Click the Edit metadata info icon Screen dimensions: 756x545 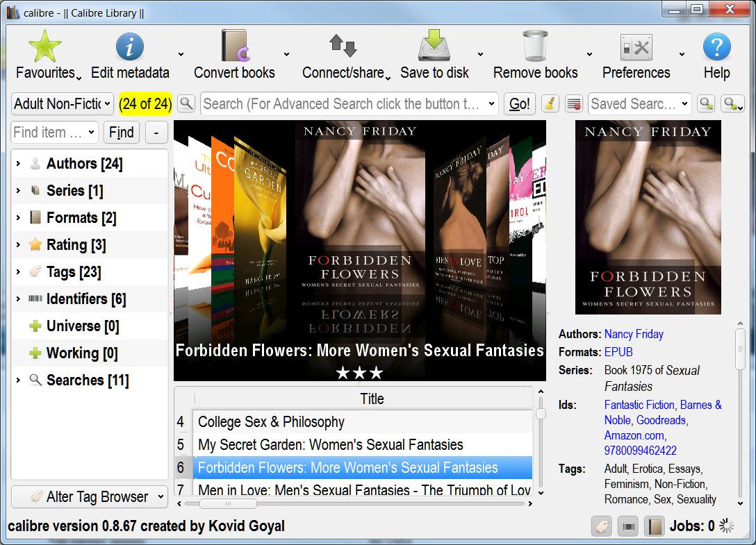click(x=130, y=47)
